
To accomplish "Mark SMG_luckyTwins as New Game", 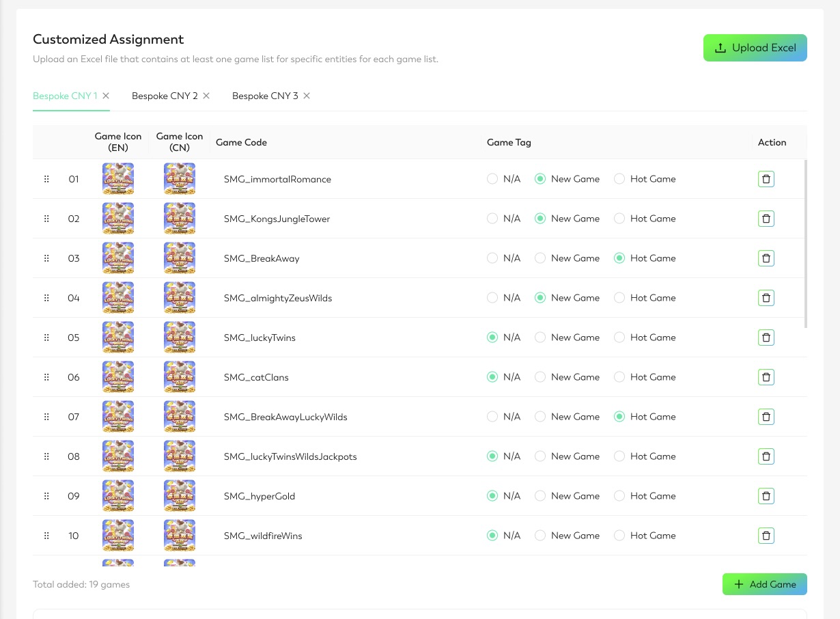I will click(x=540, y=338).
